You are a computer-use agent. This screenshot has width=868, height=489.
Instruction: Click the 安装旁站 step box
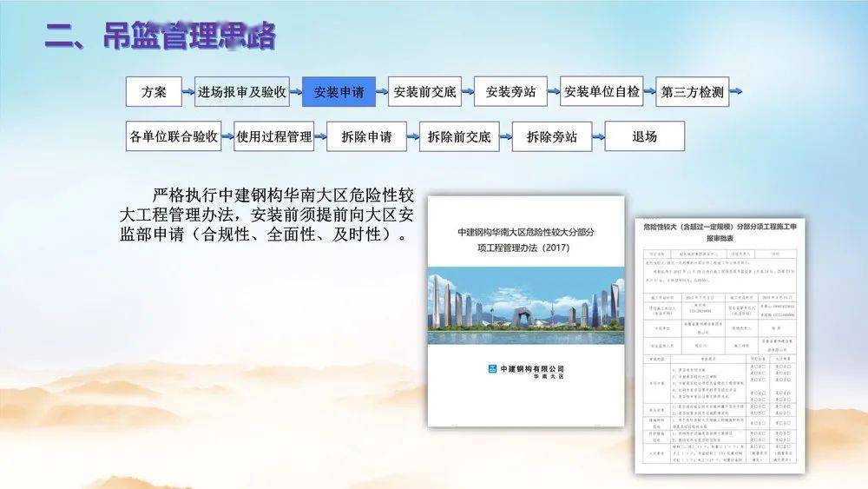(x=510, y=92)
